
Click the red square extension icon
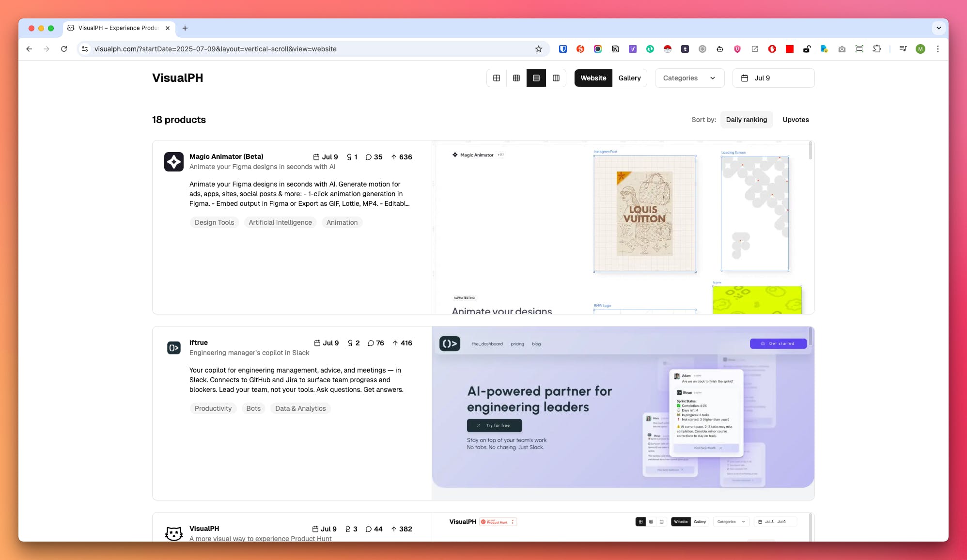[790, 49]
